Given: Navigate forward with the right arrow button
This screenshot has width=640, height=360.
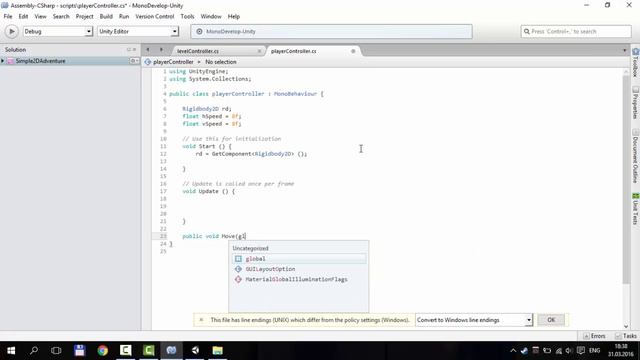Looking at the screenshot, I should [161, 50].
